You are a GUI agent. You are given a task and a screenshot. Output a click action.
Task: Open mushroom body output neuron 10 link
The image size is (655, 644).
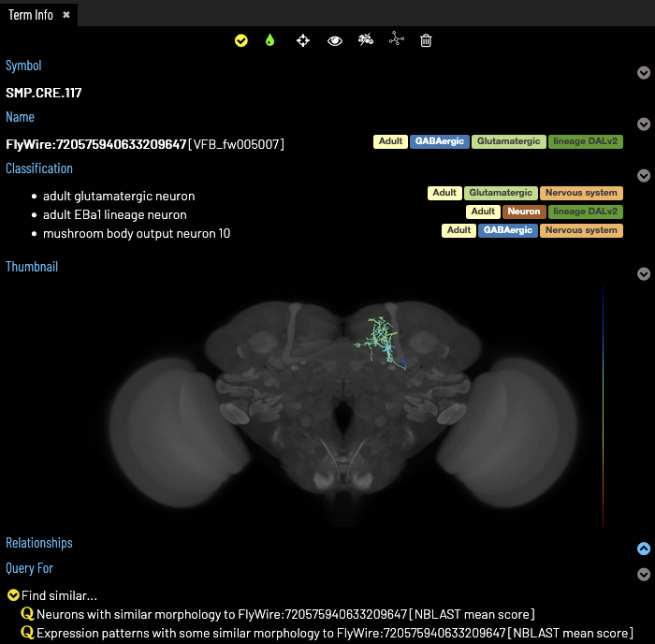137,233
